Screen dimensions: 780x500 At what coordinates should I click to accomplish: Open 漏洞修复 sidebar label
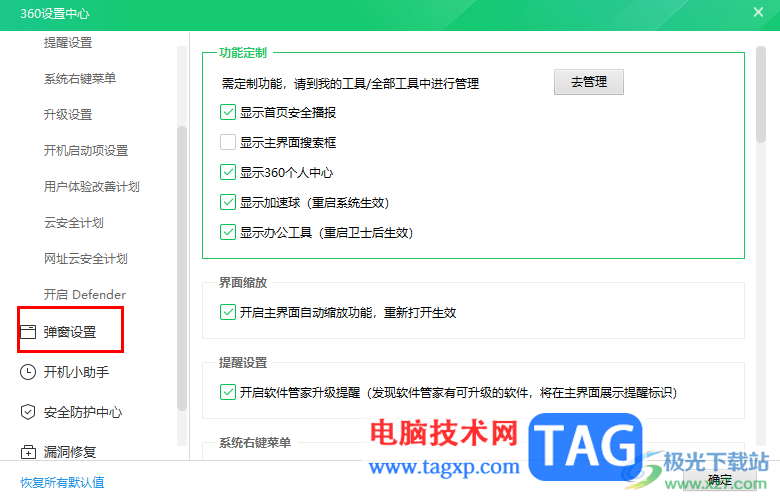coord(70,452)
